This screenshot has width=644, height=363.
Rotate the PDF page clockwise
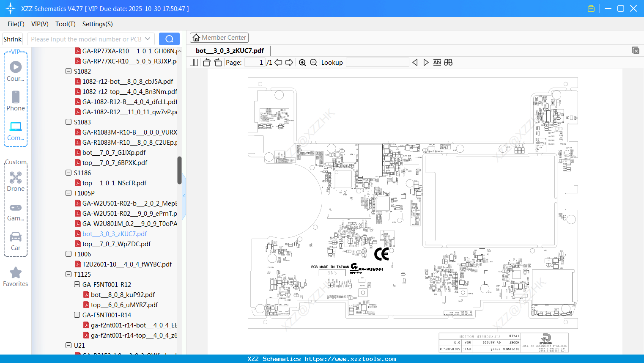(218, 63)
